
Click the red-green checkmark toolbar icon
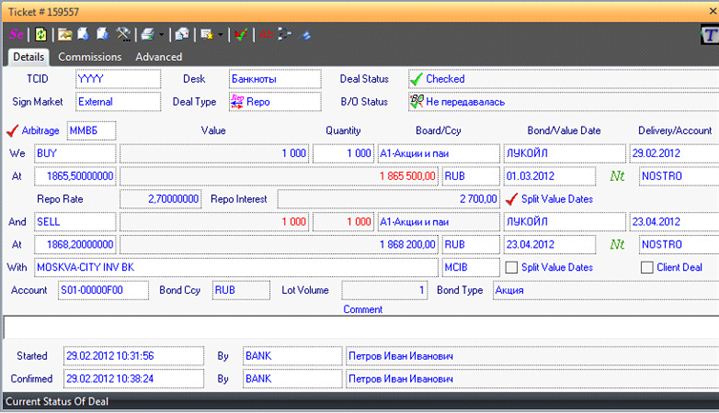(x=241, y=34)
